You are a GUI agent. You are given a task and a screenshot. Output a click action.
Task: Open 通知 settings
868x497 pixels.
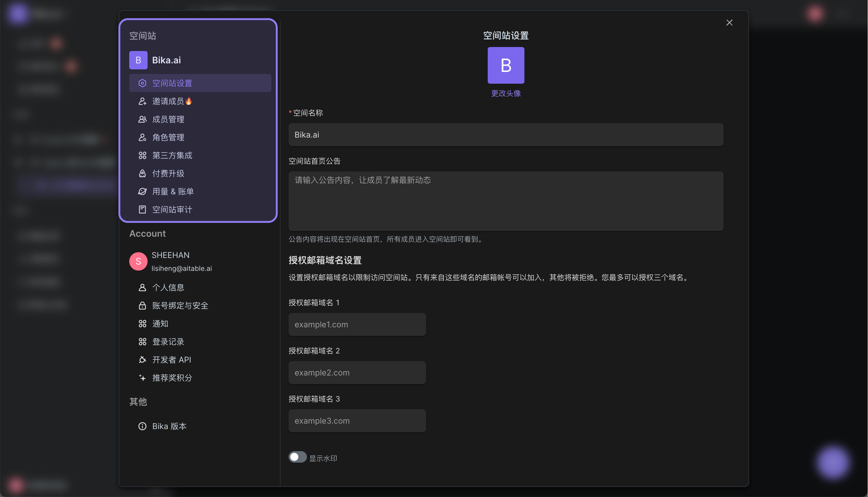tap(200, 324)
